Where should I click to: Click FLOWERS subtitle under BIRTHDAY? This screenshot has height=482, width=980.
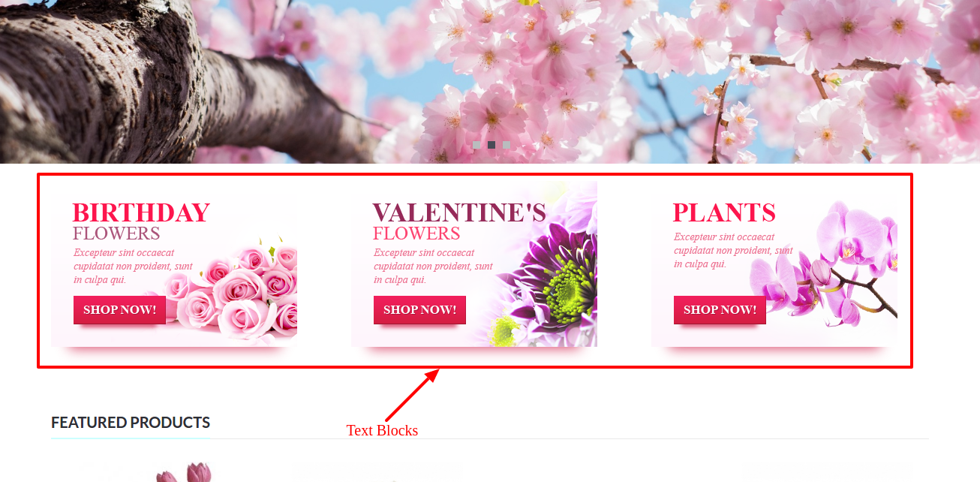[116, 233]
